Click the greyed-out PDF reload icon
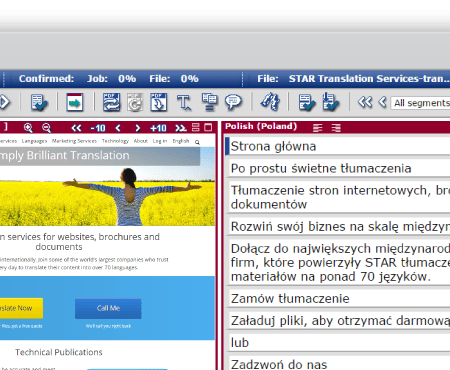Image resolution: width=450 pixels, height=370 pixels. [135, 102]
